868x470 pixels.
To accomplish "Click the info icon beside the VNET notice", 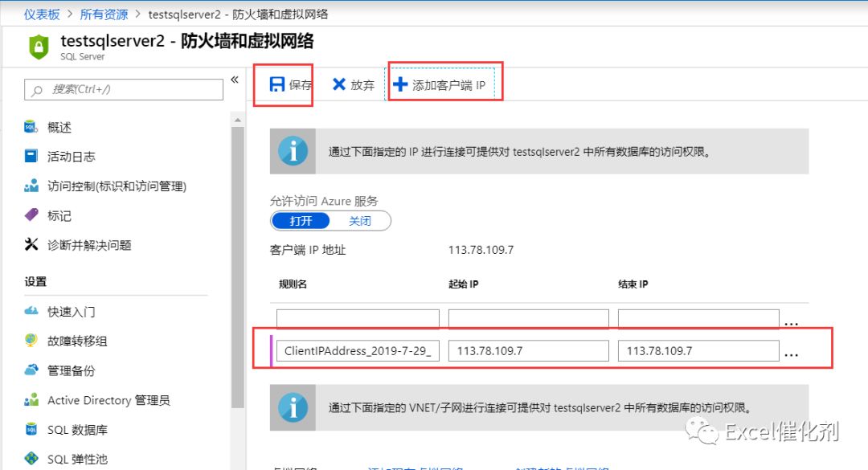I will (x=293, y=407).
